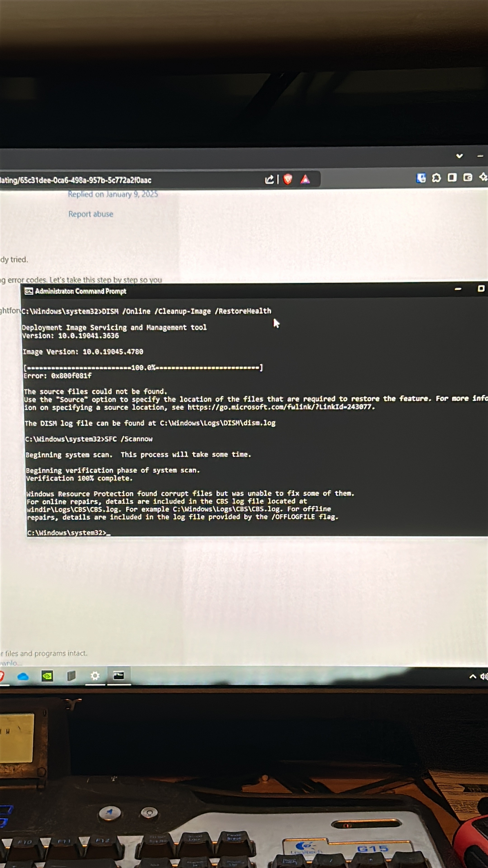Click Command Prompt title bar icon
This screenshot has height=868, width=488.
(x=29, y=291)
